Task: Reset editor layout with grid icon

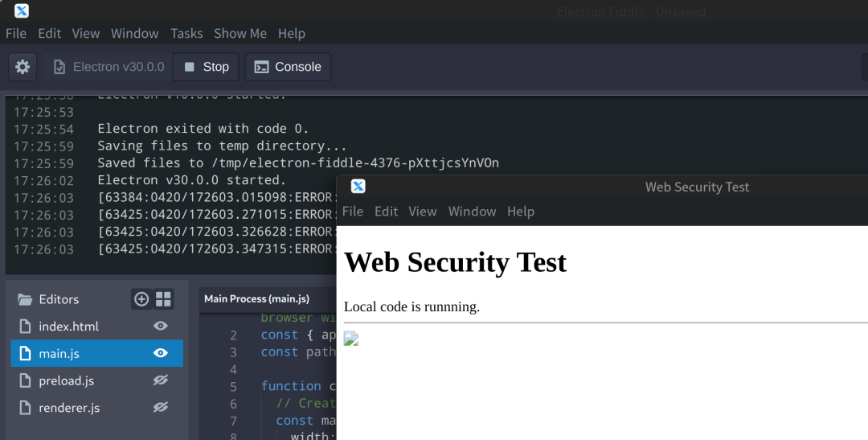Action: (163, 299)
